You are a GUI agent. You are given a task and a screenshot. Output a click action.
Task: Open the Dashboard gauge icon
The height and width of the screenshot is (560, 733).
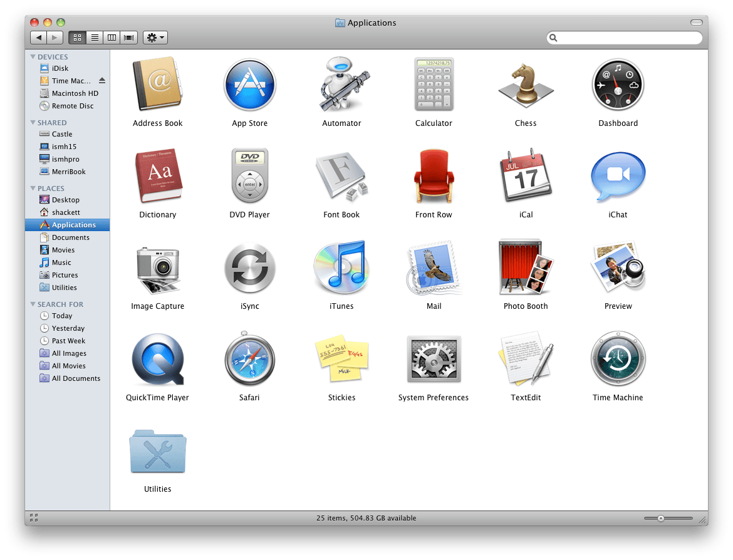[618, 85]
